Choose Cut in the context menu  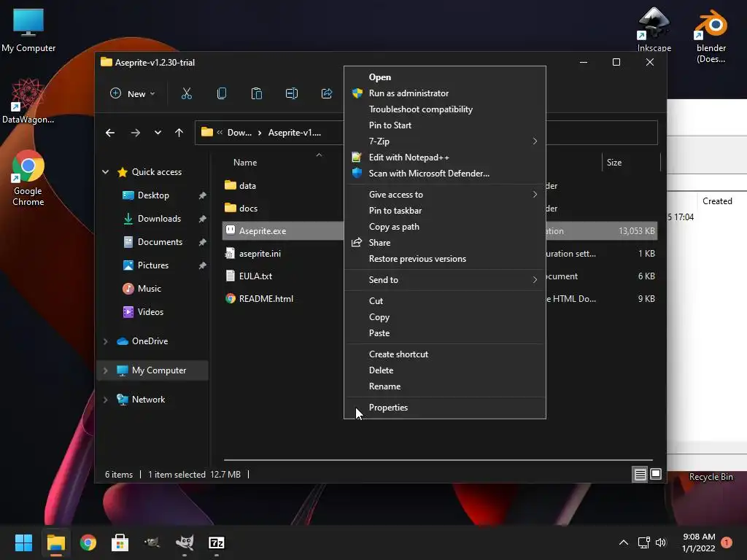click(x=445, y=301)
